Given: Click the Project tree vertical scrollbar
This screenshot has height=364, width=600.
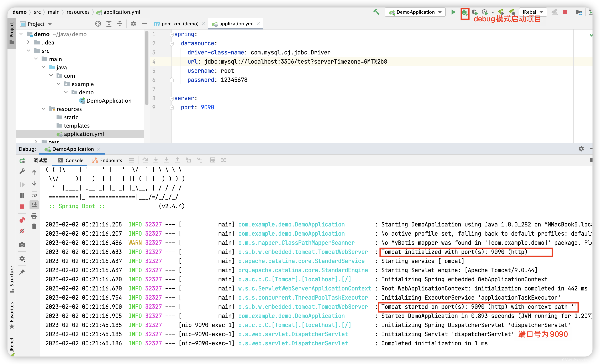Looking at the screenshot, I should [x=147, y=68].
